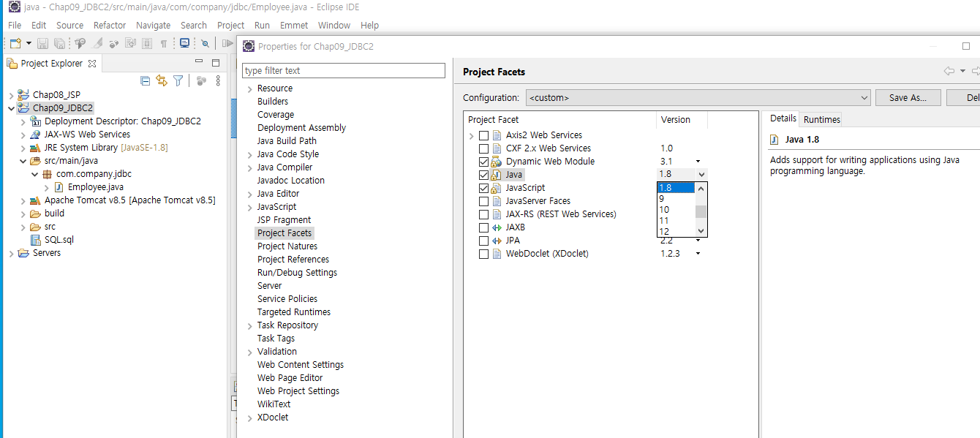Image resolution: width=980 pixels, height=438 pixels.
Task: Uncheck the Java facet checkbox
Action: coord(483,175)
